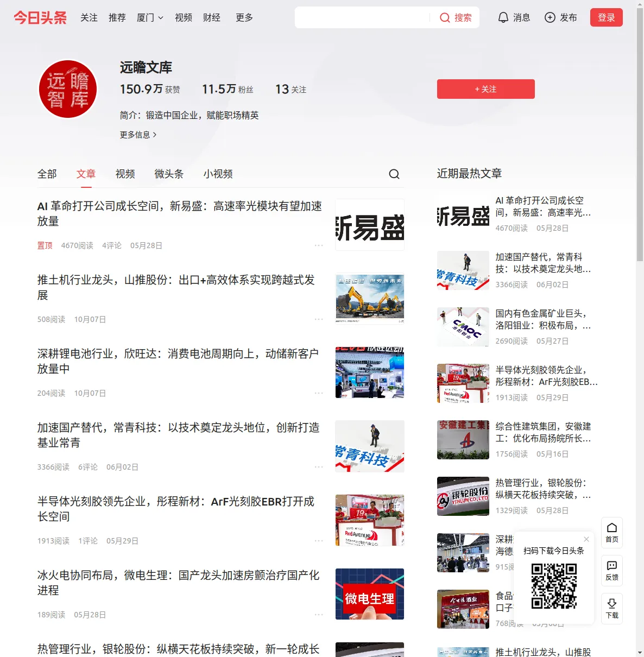
Task: Open article 加速国产替代 常青科技 in main list
Action: (179, 435)
